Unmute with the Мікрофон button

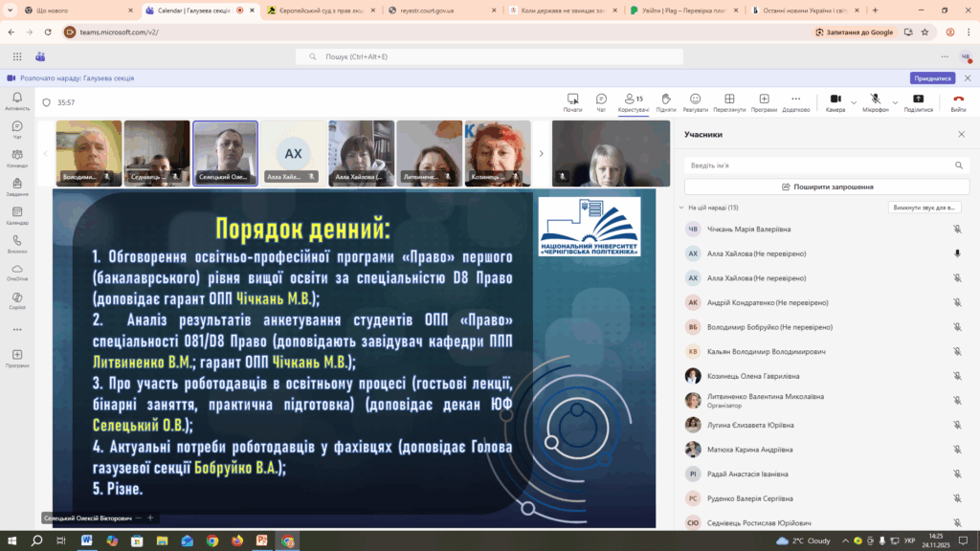coord(875,99)
